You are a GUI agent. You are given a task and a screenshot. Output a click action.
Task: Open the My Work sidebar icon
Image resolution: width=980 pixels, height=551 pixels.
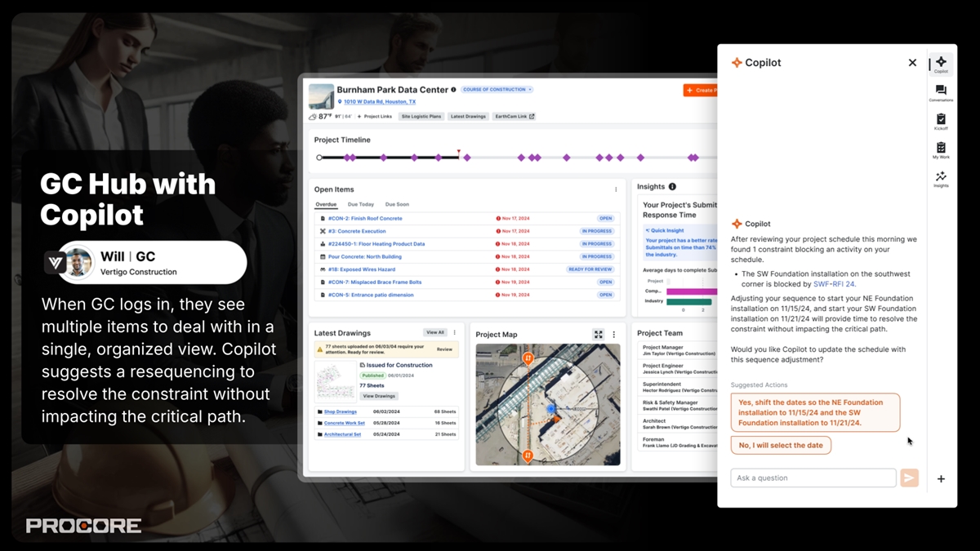point(941,150)
